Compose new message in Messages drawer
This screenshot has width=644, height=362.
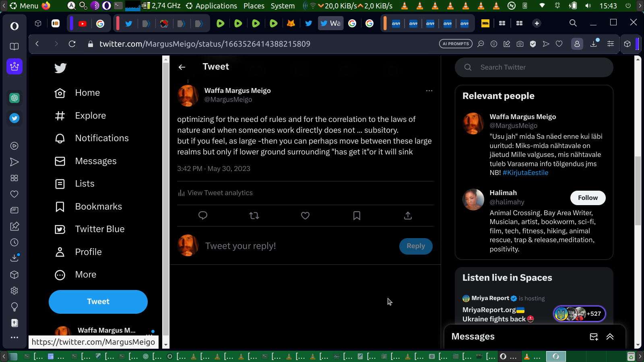tap(594, 337)
